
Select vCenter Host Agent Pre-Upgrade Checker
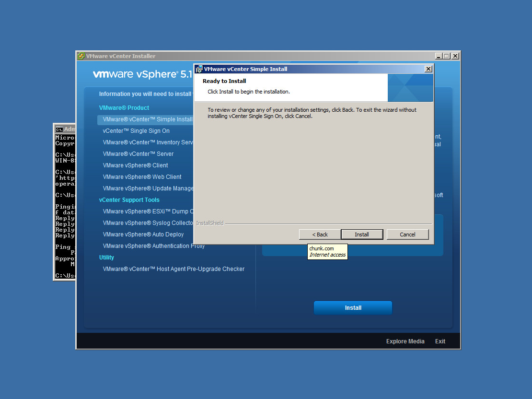pos(173,269)
